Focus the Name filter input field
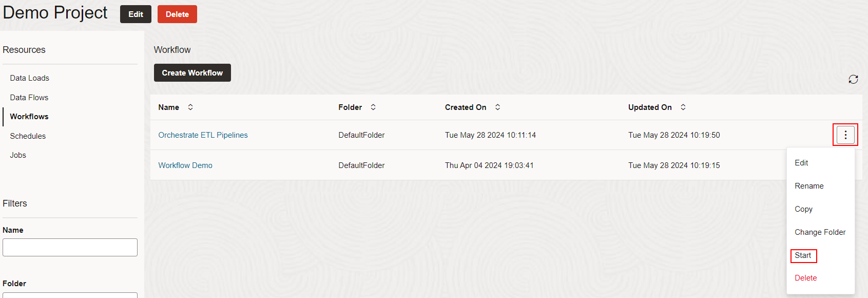868x298 pixels. (x=70, y=247)
